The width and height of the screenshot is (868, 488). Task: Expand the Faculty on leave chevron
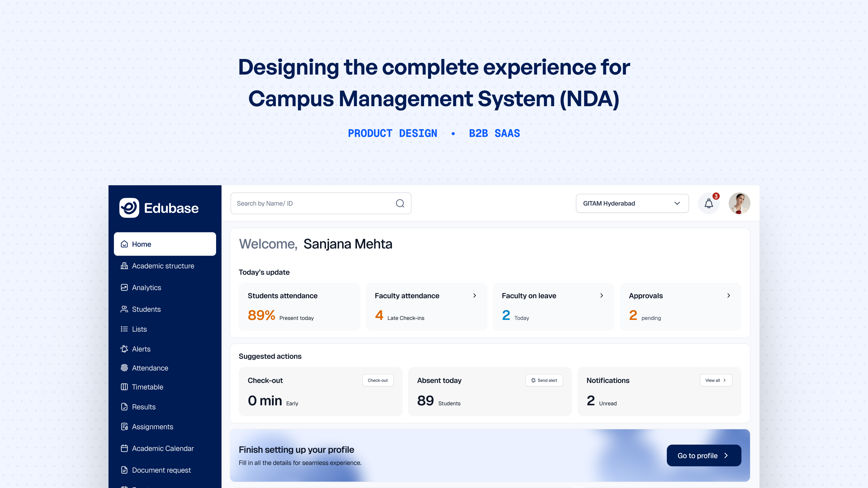tap(601, 296)
